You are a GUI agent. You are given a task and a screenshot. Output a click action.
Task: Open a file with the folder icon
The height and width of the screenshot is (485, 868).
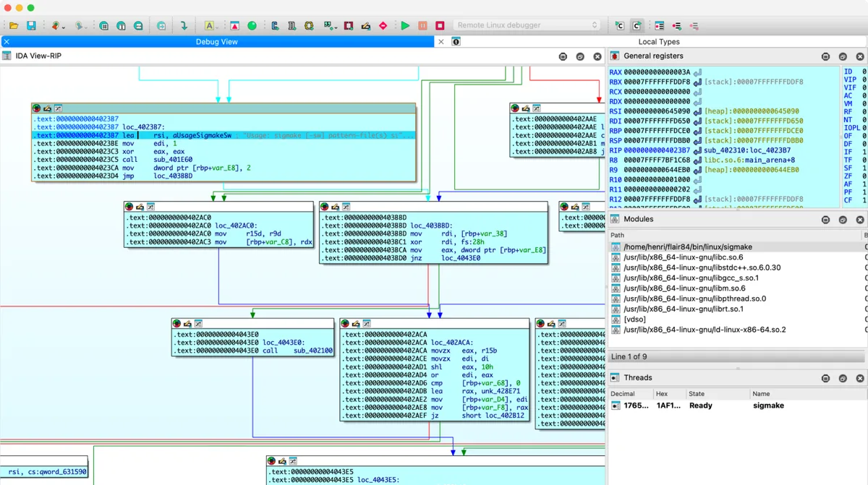14,25
